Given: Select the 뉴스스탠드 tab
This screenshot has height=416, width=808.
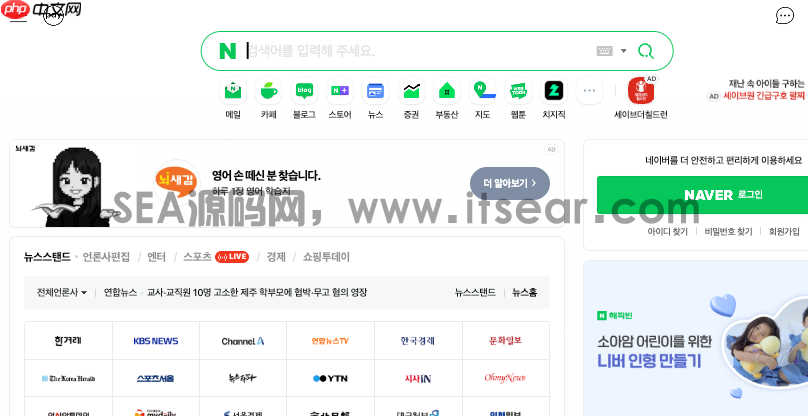Looking at the screenshot, I should point(47,257).
